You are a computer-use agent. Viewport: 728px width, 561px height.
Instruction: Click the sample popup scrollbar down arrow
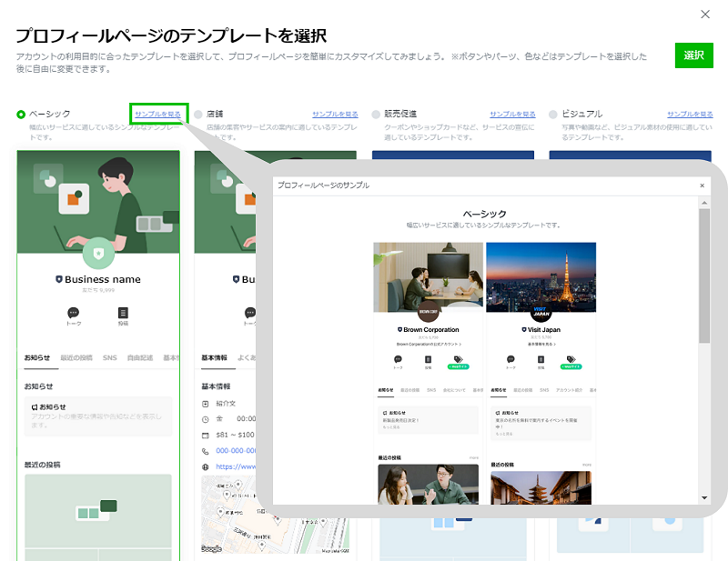tap(703, 497)
